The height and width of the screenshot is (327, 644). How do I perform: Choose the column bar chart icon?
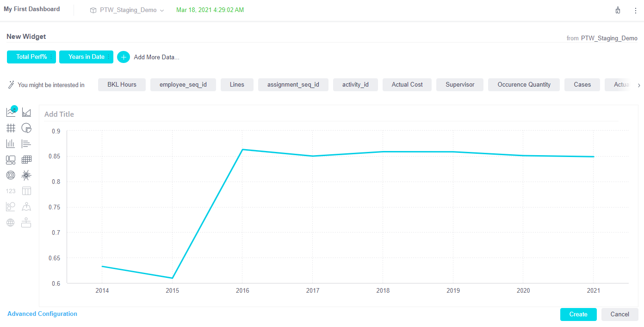click(11, 144)
